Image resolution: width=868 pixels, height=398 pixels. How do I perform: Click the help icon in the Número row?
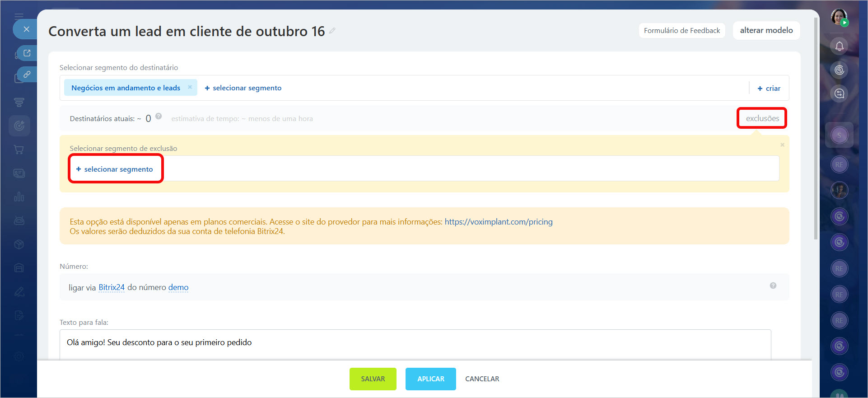click(773, 286)
